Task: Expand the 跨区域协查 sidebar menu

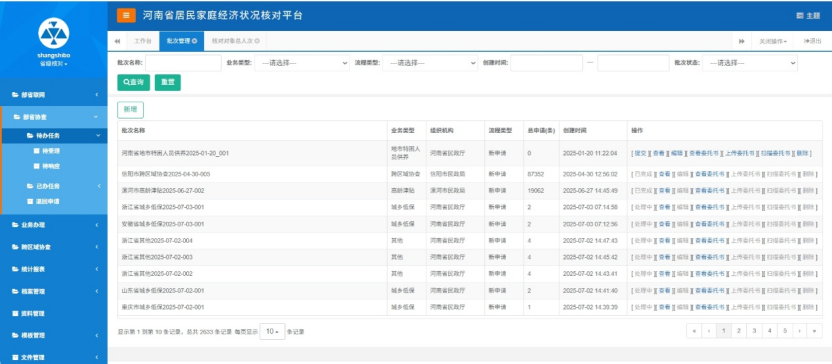Action: tap(54, 247)
